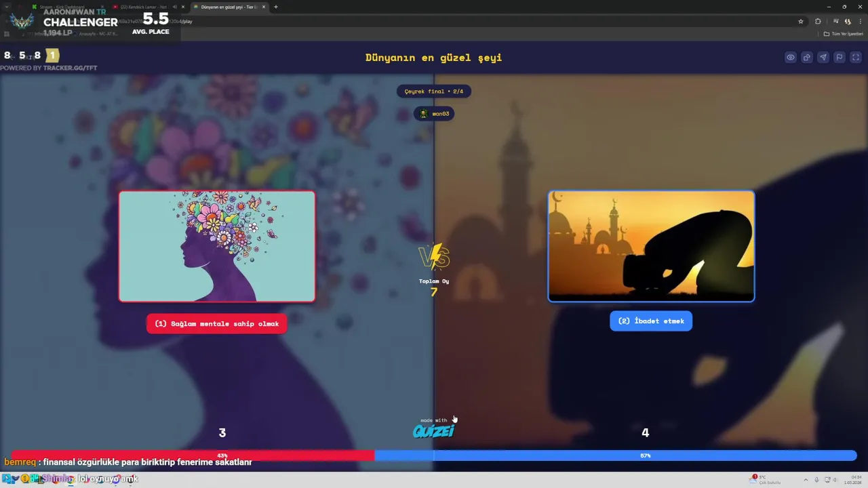
Task: Click the blue 57% vote bar
Action: tap(616, 455)
